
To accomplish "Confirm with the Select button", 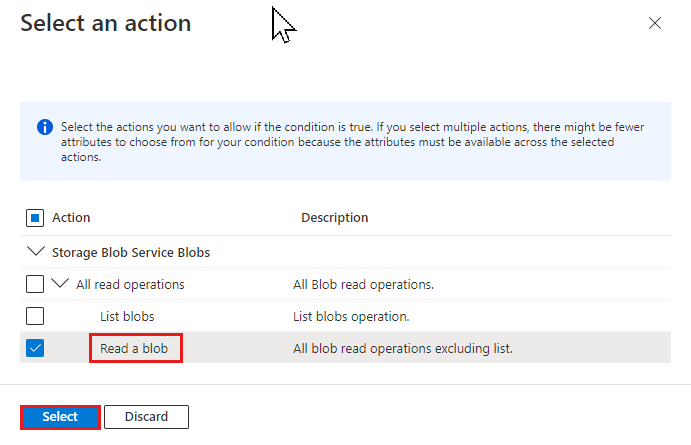I will 60,417.
